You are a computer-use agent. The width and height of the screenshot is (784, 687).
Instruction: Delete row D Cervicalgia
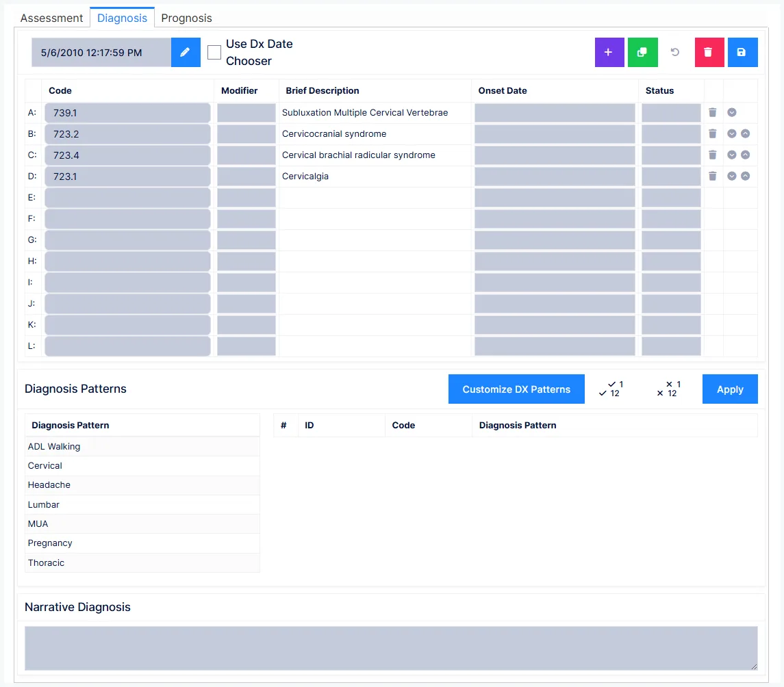713,176
